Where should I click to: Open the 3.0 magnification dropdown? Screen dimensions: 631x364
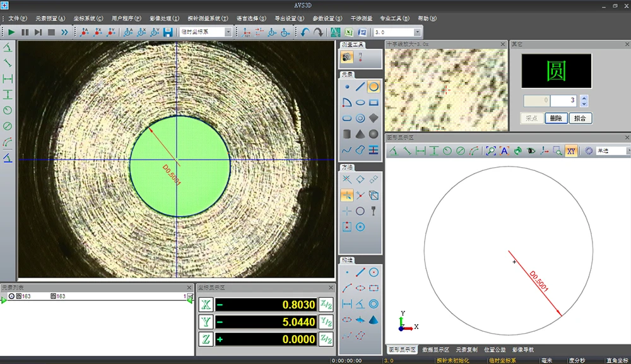pyautogui.click(x=417, y=32)
